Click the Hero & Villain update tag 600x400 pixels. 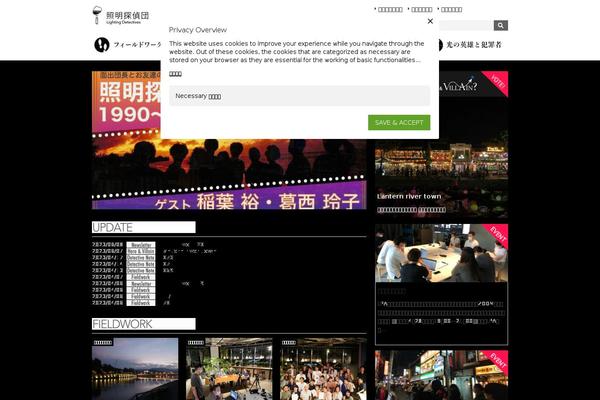(141, 251)
